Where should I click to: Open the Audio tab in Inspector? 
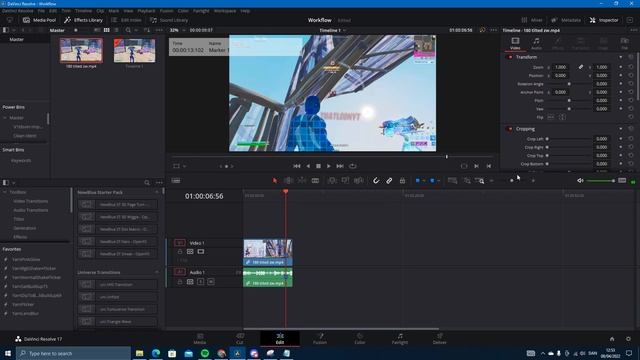click(536, 43)
